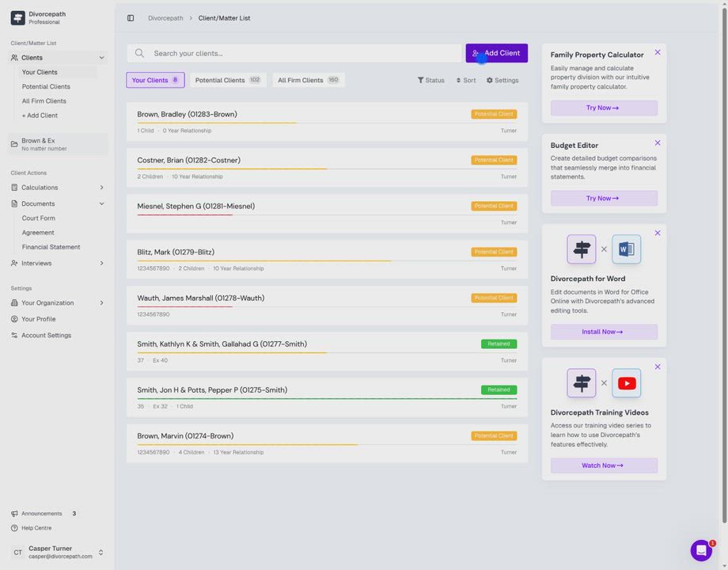Switch to the Potential Clients tab
Screen dimensions: 728x570
click(x=227, y=80)
